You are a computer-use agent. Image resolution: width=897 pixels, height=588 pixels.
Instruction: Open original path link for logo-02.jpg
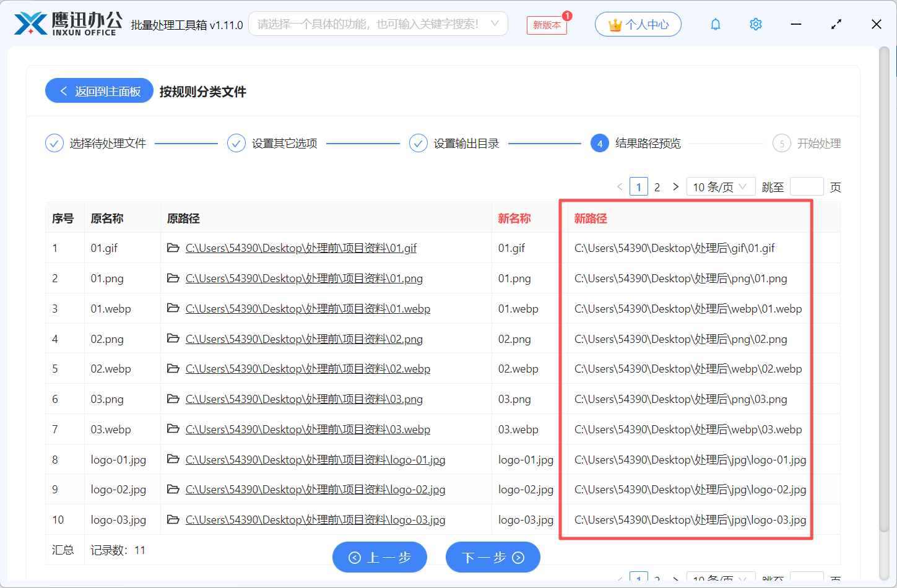(316, 490)
